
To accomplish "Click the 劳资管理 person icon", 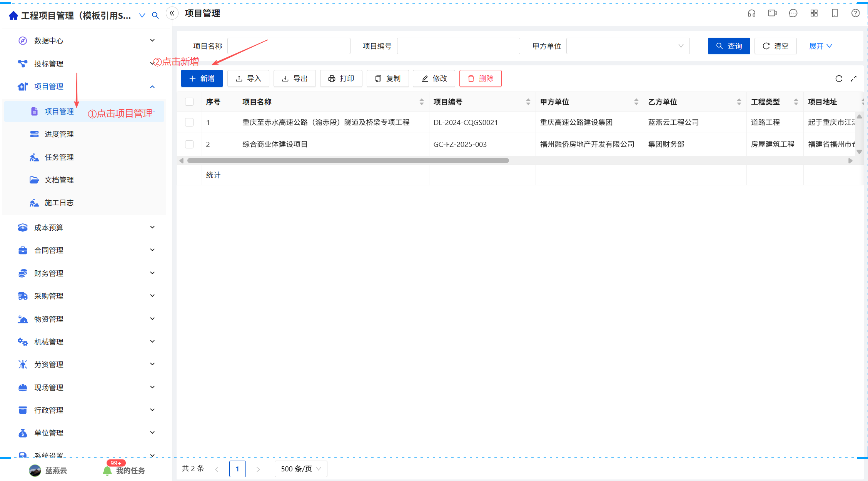I will click(23, 364).
